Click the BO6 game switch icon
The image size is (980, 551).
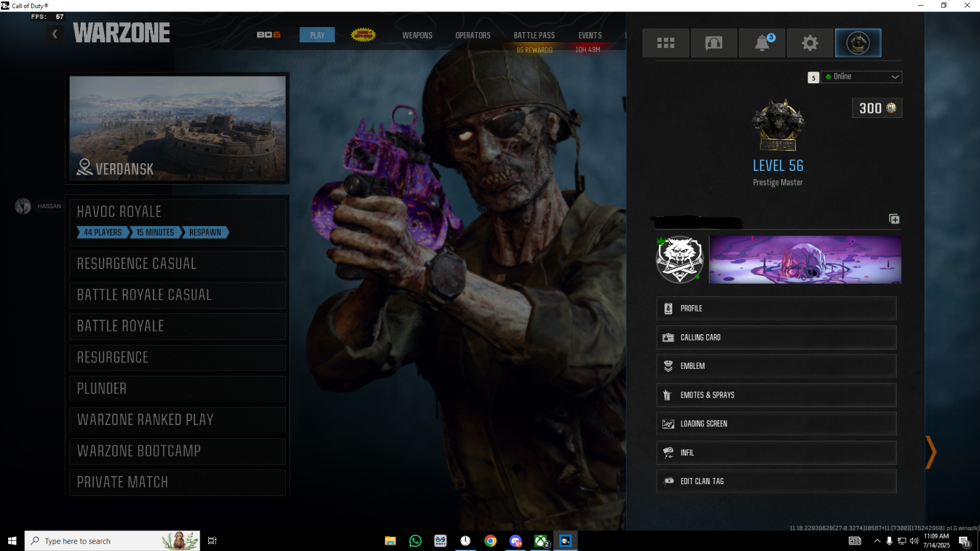point(269,35)
